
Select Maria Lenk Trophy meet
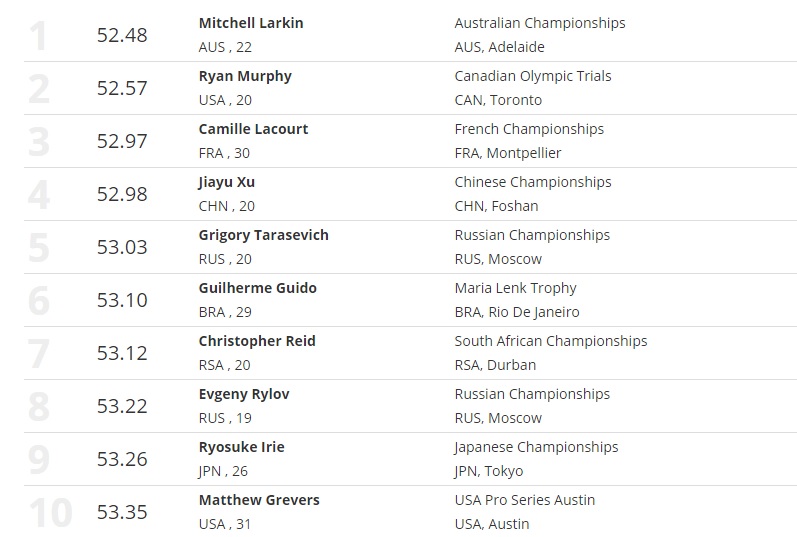coord(515,288)
